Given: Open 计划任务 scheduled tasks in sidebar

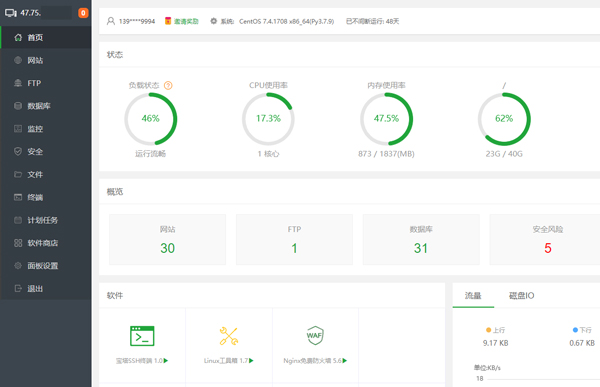Looking at the screenshot, I should tap(46, 220).
